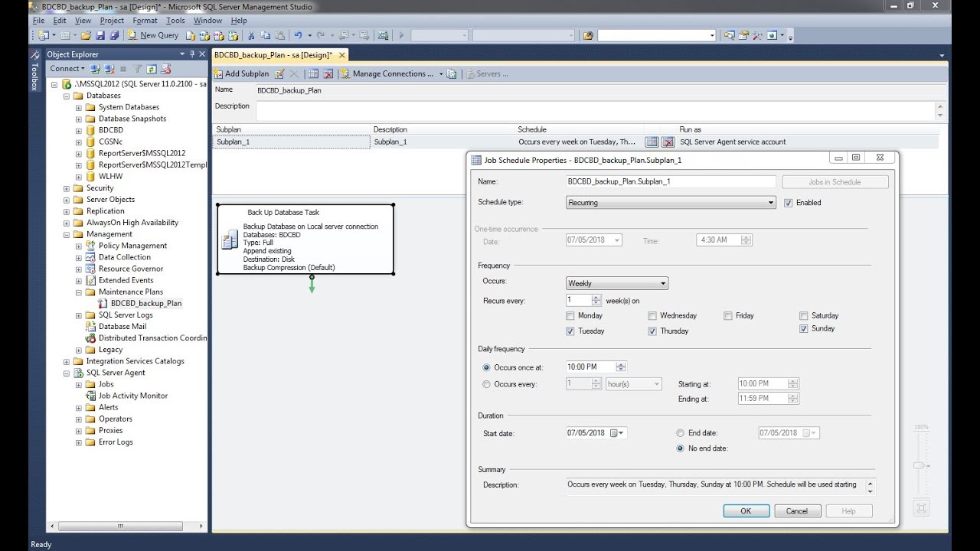The width and height of the screenshot is (980, 551).
Task: Click the Disconnect icon in Object Explorer toolbar
Action: (109, 69)
